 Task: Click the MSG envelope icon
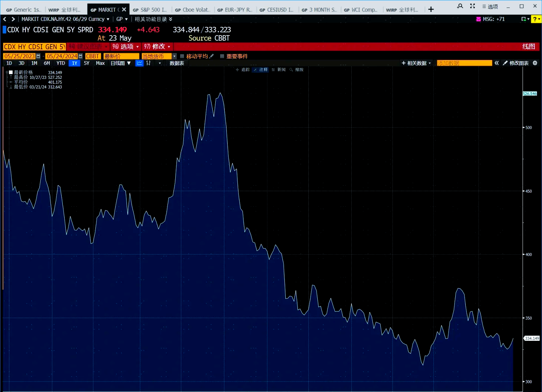(478, 19)
